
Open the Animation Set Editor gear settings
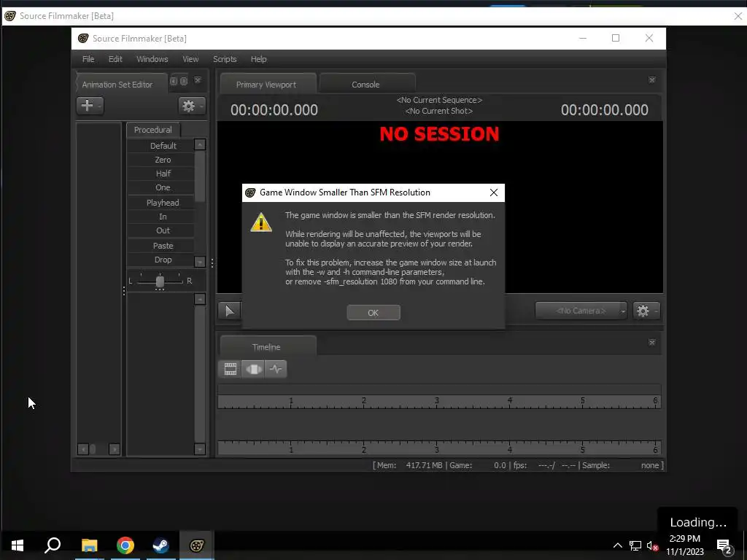click(x=192, y=106)
